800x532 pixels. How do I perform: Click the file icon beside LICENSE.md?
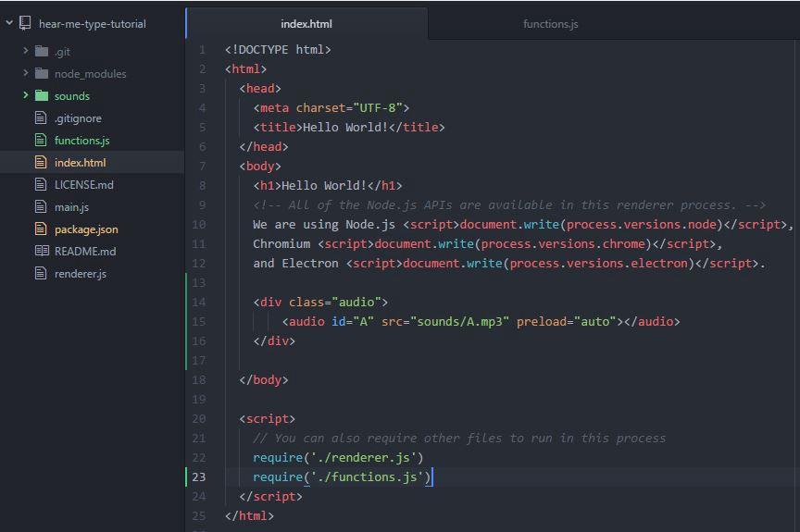click(41, 184)
